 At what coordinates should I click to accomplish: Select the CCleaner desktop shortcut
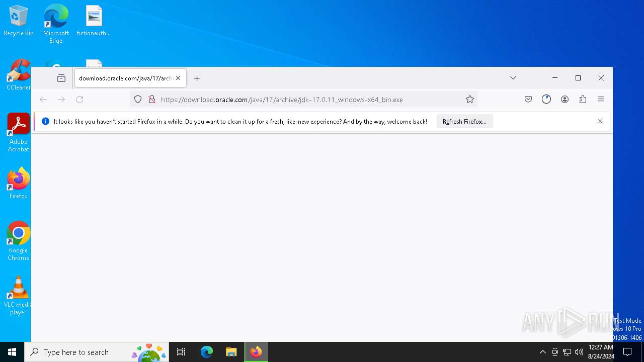(x=19, y=75)
